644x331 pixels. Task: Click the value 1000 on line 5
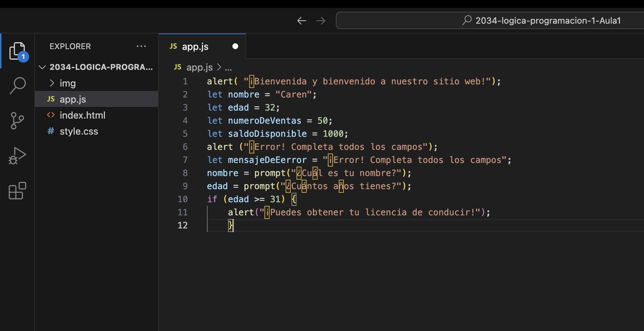click(x=333, y=133)
